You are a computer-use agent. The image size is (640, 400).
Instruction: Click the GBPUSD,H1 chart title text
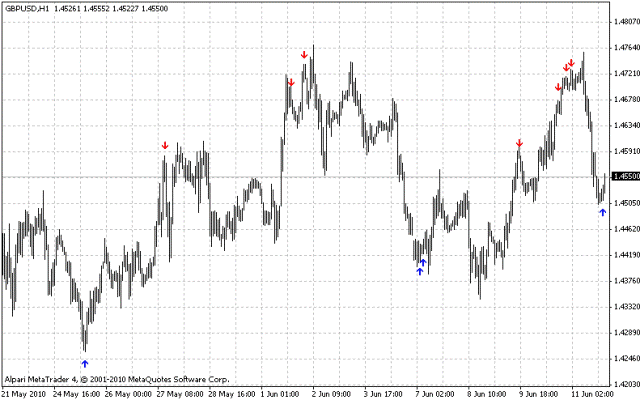click(26, 7)
